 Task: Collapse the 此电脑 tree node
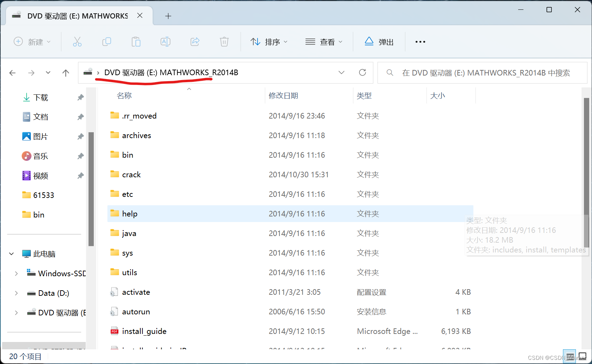coord(12,254)
